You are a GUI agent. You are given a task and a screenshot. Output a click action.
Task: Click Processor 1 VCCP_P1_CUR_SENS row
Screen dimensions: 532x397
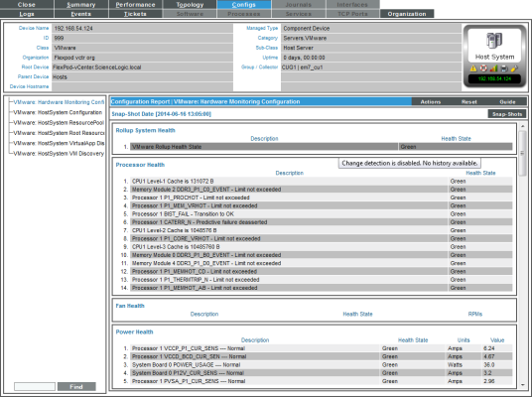321,348
